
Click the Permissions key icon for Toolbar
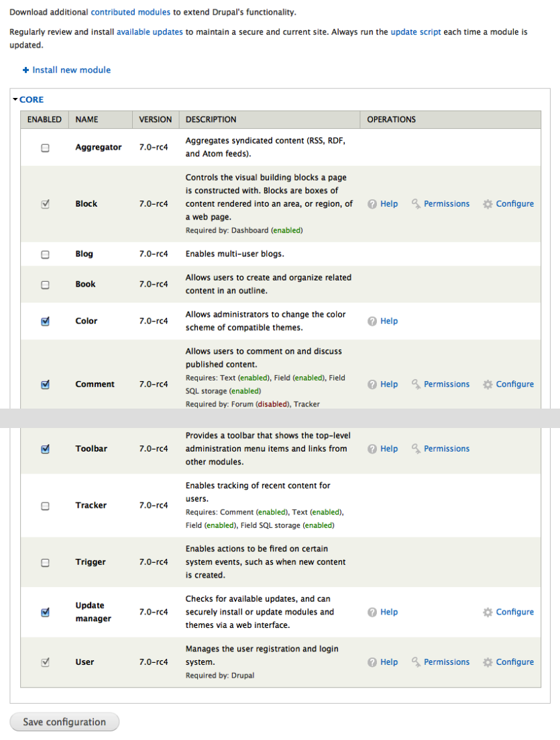tap(416, 448)
